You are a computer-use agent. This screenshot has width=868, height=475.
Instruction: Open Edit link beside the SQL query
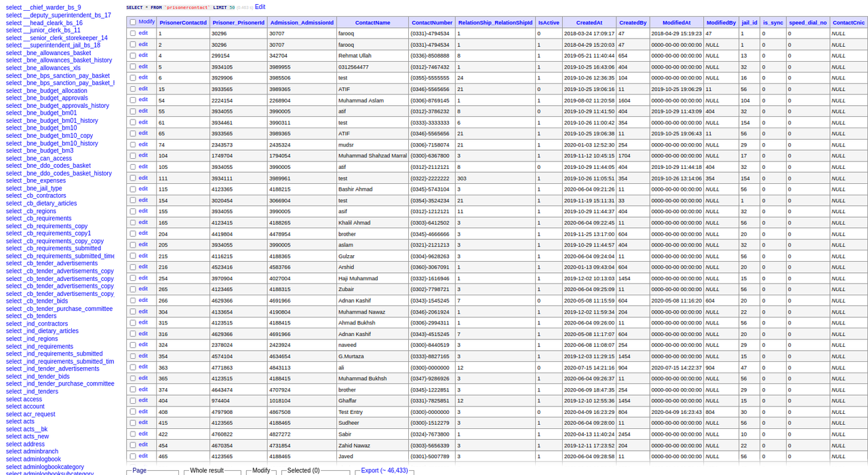coord(260,7)
